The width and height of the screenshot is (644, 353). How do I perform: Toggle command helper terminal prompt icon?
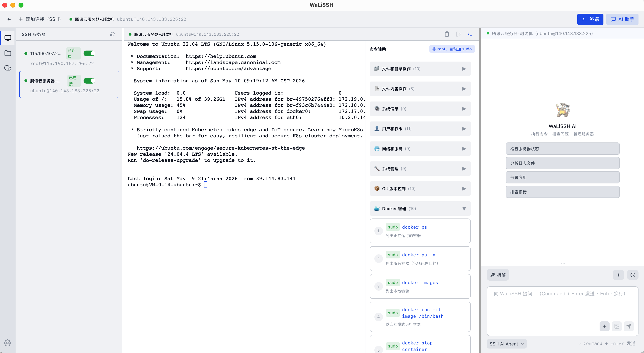pyautogui.click(x=470, y=34)
